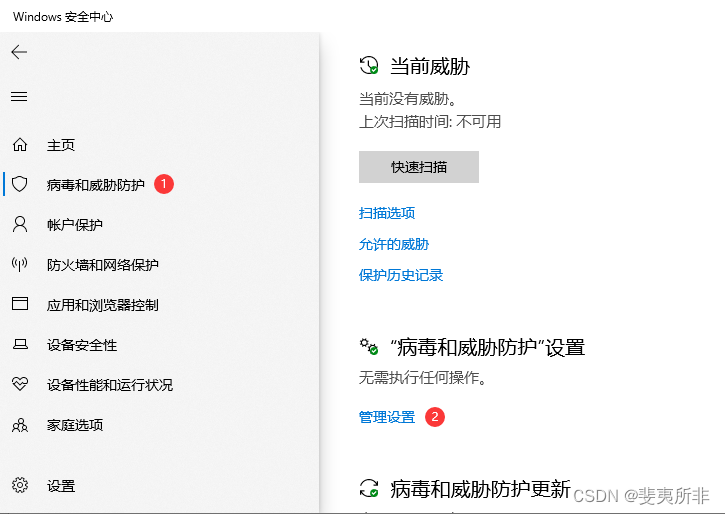Click the window icon for 应用和浏览器控制
This screenshot has height=514, width=725.
click(19, 304)
